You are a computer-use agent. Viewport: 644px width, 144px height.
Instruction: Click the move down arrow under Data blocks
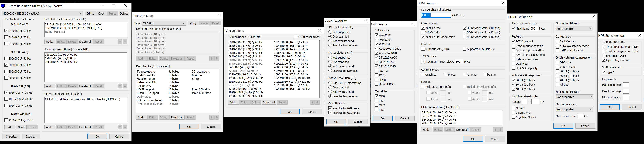(x=217, y=118)
